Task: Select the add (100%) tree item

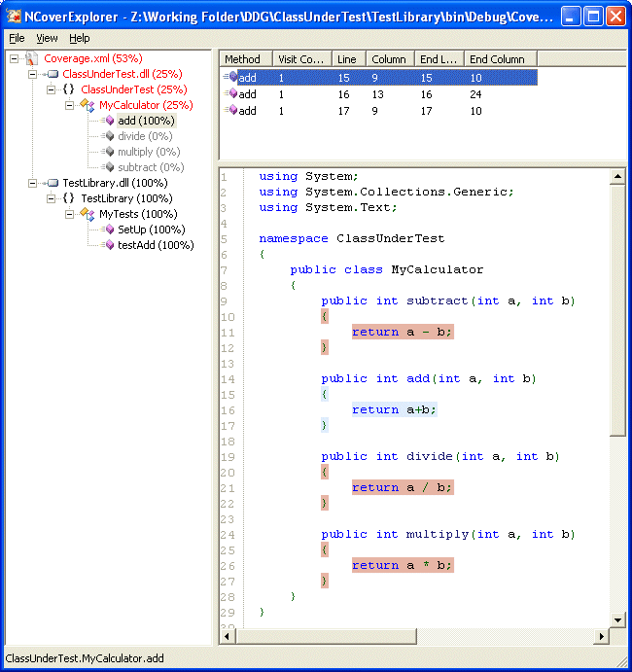Action: 146,121
